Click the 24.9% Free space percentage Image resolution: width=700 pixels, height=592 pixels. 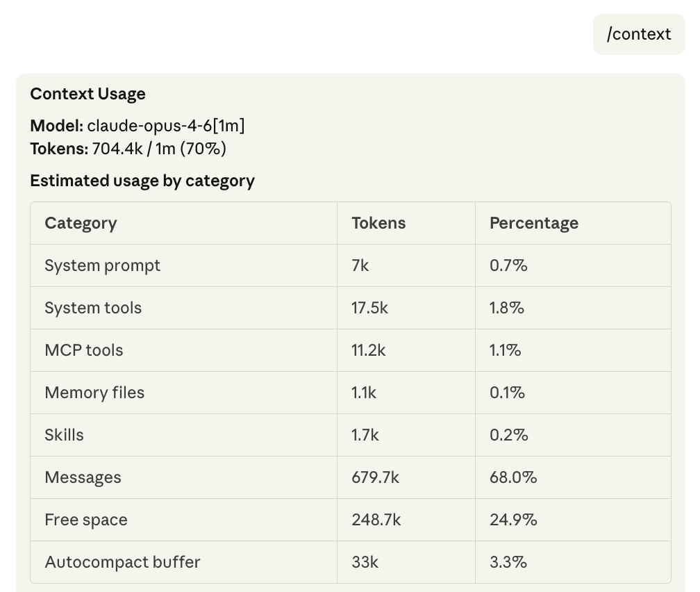512,520
